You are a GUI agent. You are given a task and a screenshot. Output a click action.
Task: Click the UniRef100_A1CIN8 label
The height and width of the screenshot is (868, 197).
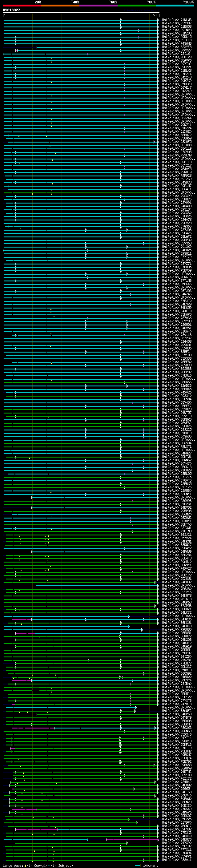(x=177, y=531)
